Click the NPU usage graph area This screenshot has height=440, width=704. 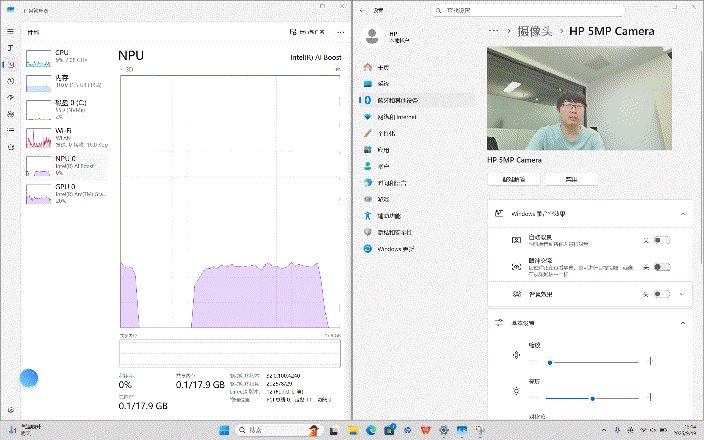coord(230,201)
